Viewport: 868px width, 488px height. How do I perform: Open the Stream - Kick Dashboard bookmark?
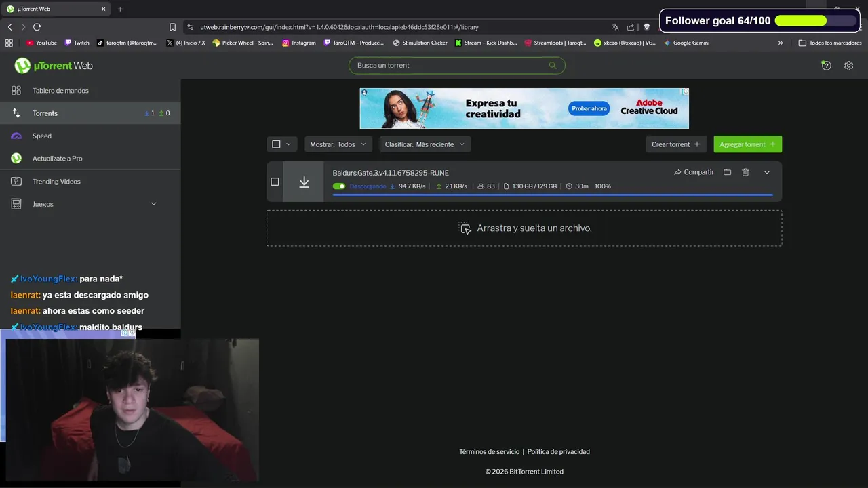click(486, 43)
